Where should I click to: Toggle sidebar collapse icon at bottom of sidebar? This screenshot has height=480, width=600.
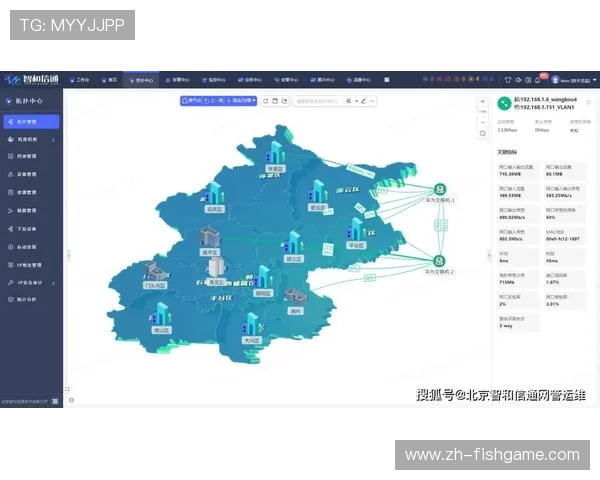(x=55, y=401)
